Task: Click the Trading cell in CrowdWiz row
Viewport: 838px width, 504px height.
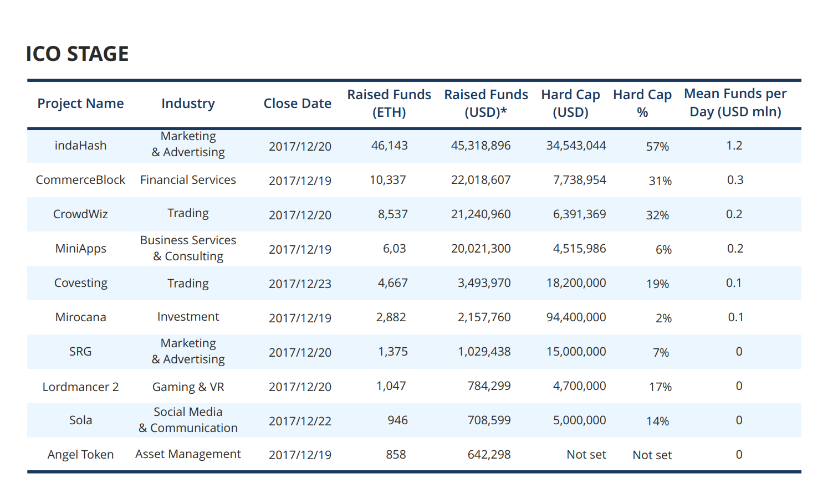Action: 188,213
